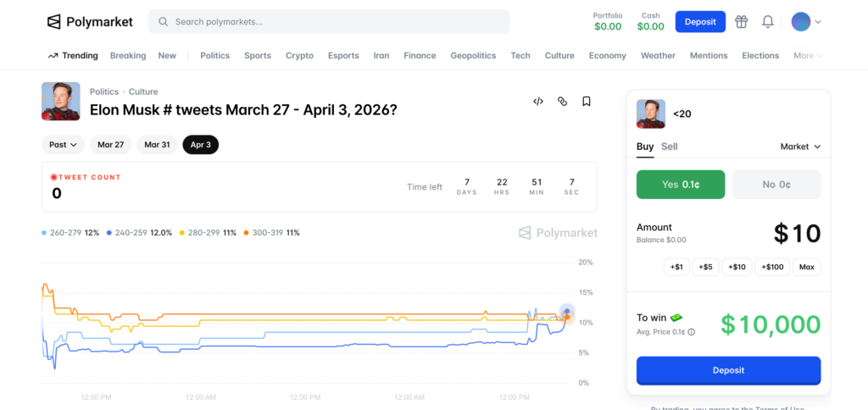This screenshot has height=410, width=868.
Task: Click Elon Musk market thumbnail beside title
Action: tap(61, 102)
